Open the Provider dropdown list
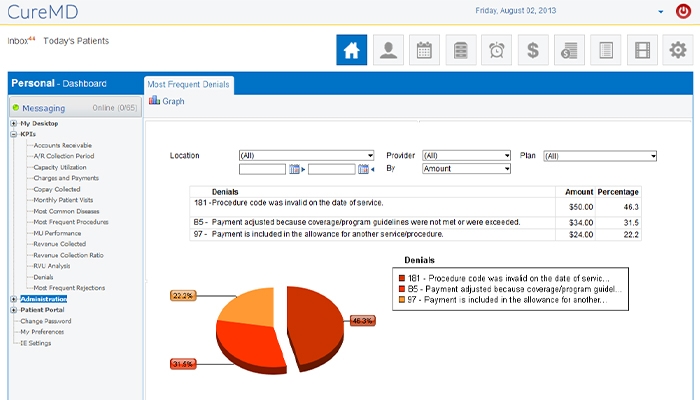 click(x=466, y=156)
